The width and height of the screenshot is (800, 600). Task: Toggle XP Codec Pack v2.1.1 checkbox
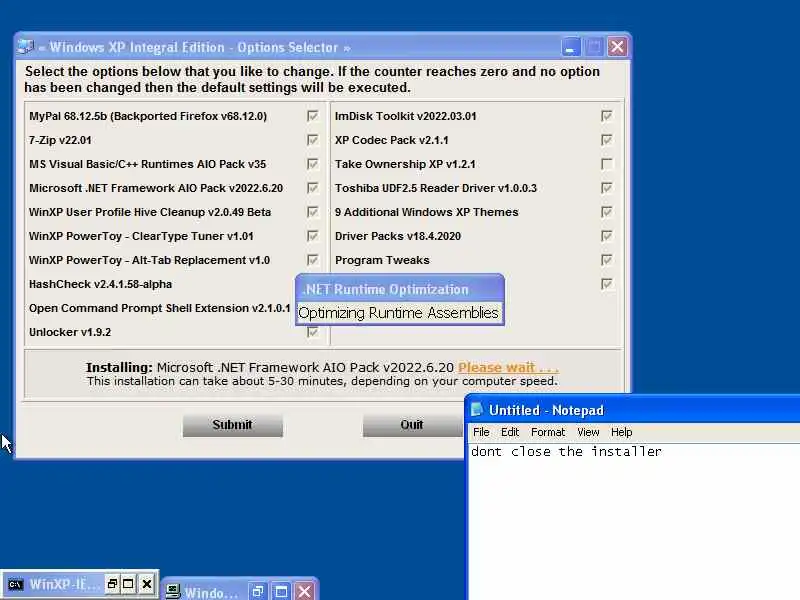(x=607, y=140)
